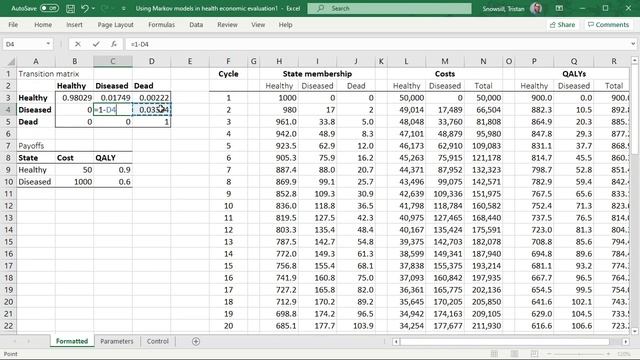The width and height of the screenshot is (640, 360).
Task: Switch to the Home ribbon tab
Action: tap(43, 24)
